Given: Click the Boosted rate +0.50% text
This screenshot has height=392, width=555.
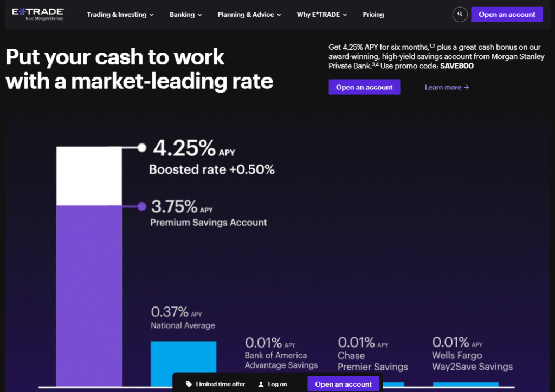Looking at the screenshot, I should point(212,169).
